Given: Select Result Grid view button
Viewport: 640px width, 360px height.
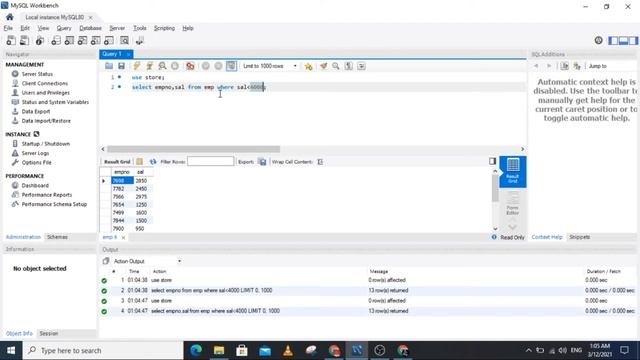Looking at the screenshot, I should (x=513, y=171).
